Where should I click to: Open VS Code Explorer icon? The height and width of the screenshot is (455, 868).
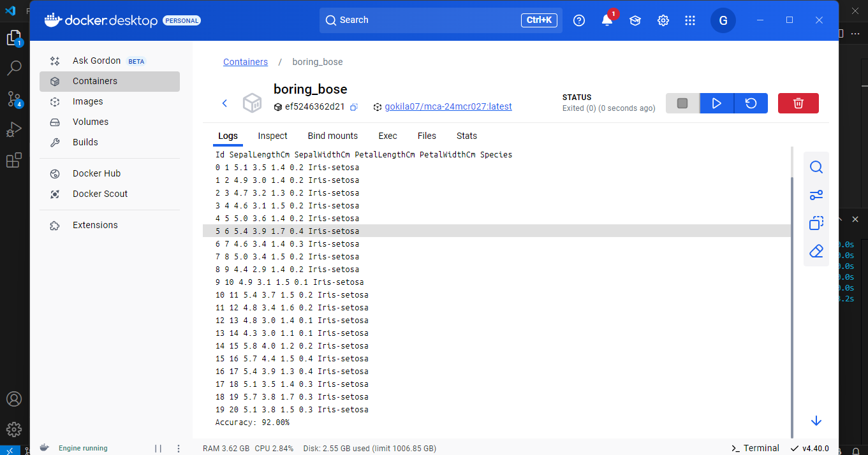click(x=14, y=38)
